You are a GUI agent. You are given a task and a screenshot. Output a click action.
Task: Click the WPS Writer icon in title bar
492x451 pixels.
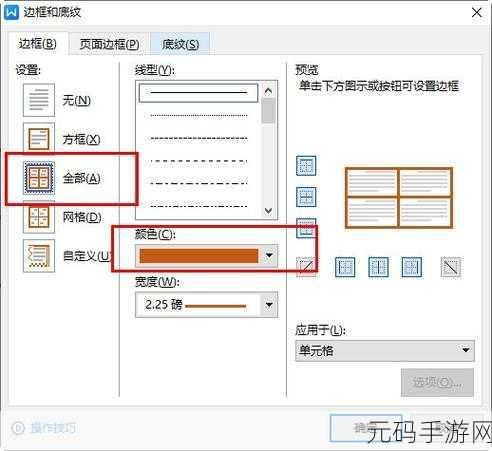(x=11, y=13)
